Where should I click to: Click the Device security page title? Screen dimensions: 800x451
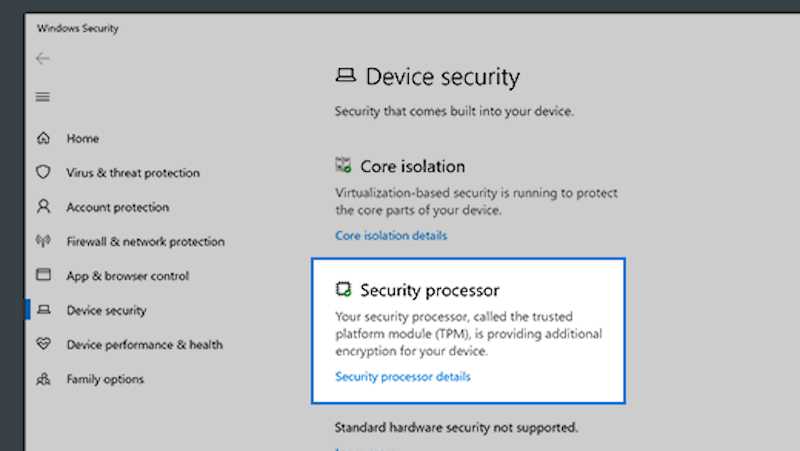(x=442, y=77)
